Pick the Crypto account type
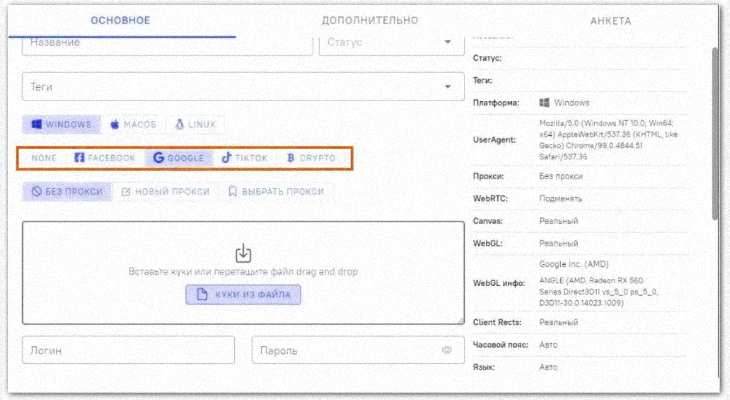This screenshot has height=400, width=730. click(311, 158)
